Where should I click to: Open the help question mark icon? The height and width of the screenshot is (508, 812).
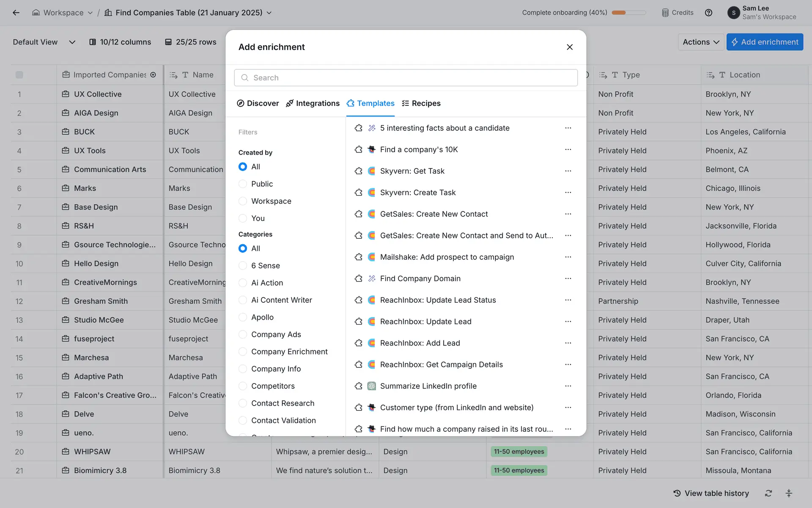pyautogui.click(x=708, y=13)
